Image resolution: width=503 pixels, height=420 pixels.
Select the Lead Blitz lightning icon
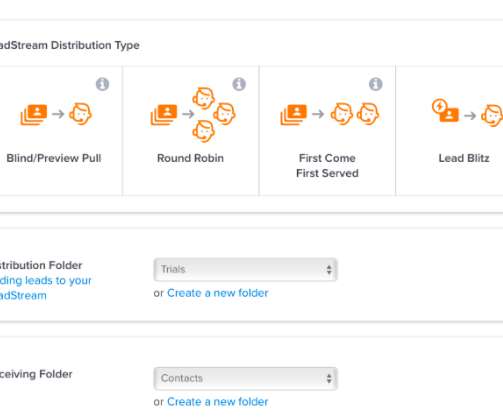coord(440,107)
